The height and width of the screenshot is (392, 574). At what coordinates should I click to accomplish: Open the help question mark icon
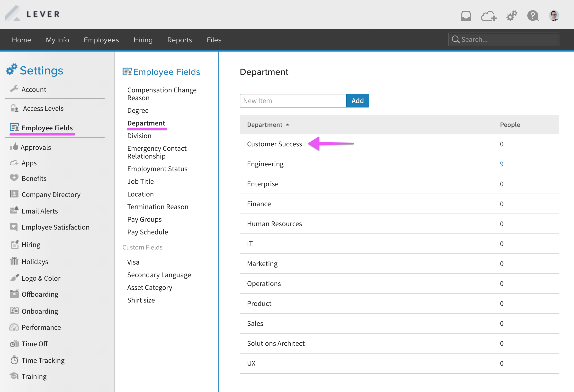pos(532,16)
